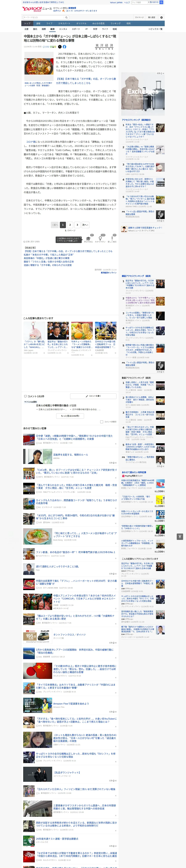This screenshot has height=868, width=186.
Task: Click back-to-top arrow button
Action: [180, 537]
